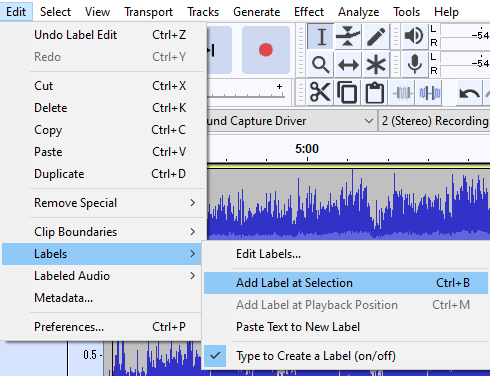Open the Tracks menu

(x=203, y=12)
